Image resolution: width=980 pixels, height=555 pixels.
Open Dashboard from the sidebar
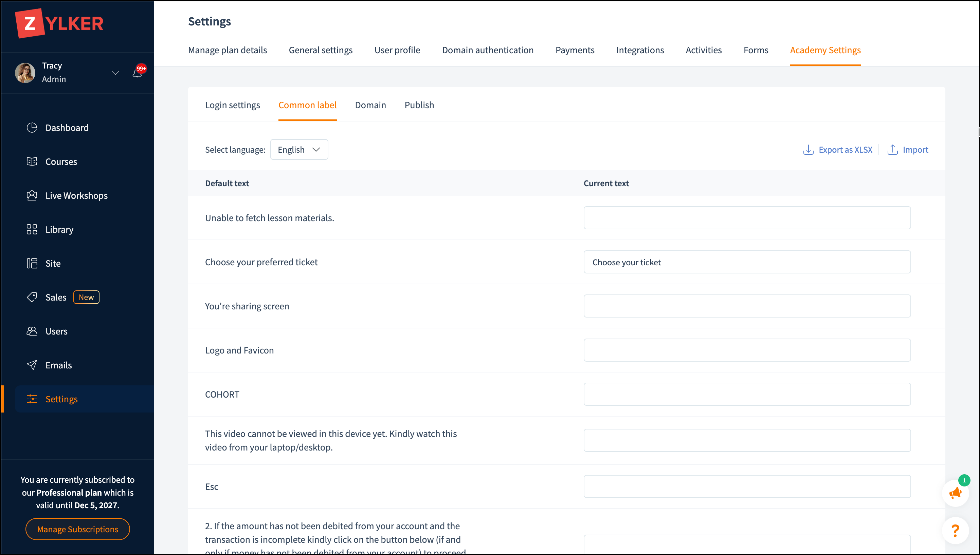pyautogui.click(x=67, y=128)
